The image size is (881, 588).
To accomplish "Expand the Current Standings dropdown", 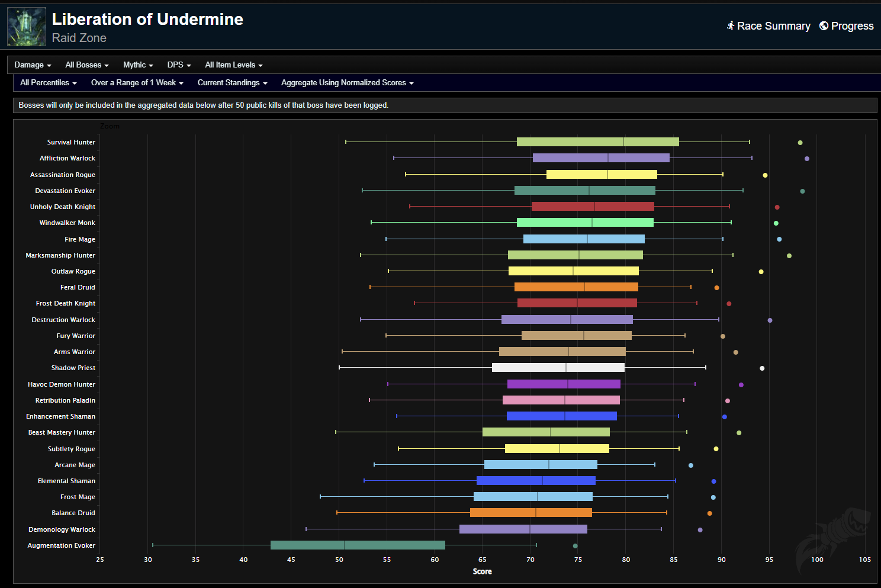I will (x=232, y=83).
